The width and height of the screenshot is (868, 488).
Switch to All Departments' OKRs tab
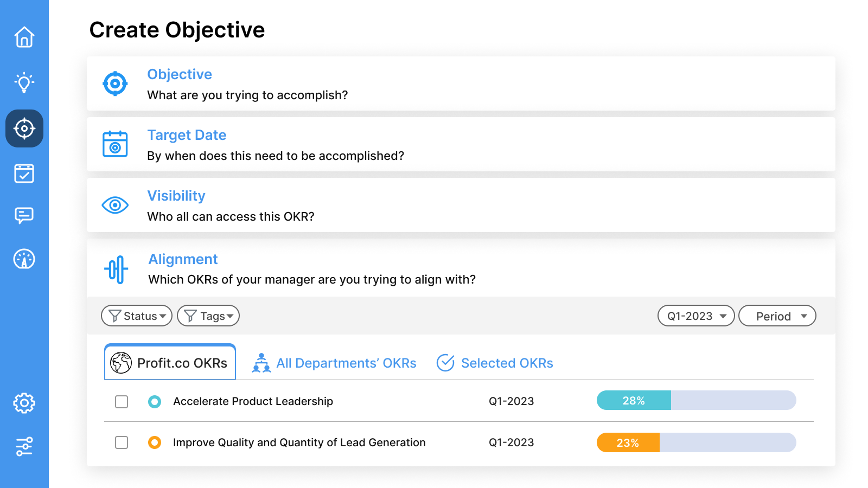point(334,363)
